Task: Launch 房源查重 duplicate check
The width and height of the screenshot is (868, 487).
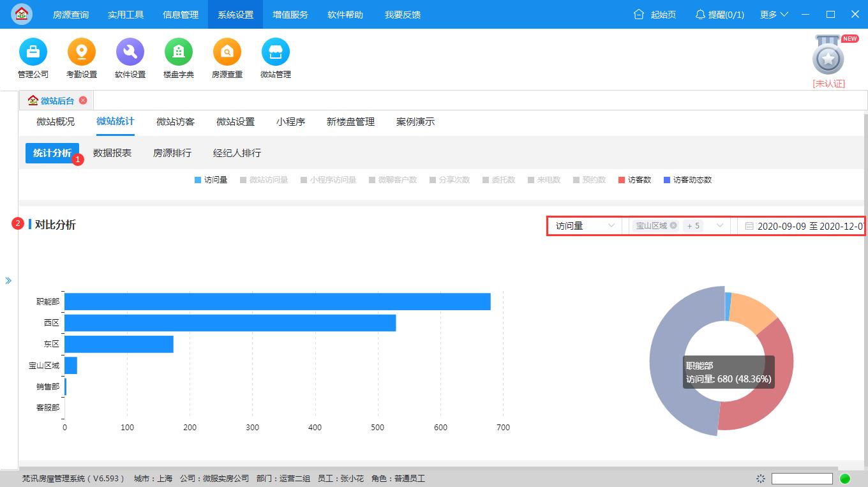Action: click(227, 58)
